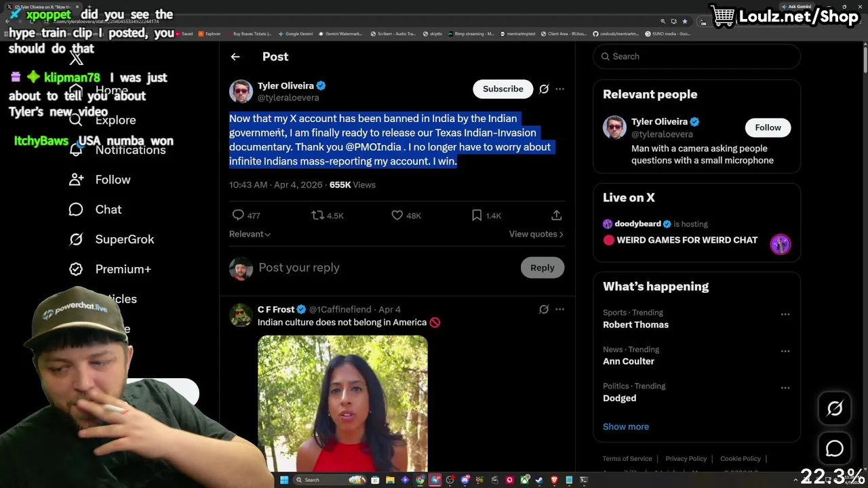
Task: Click the SuperGrok icon in sidebar
Action: click(76, 239)
